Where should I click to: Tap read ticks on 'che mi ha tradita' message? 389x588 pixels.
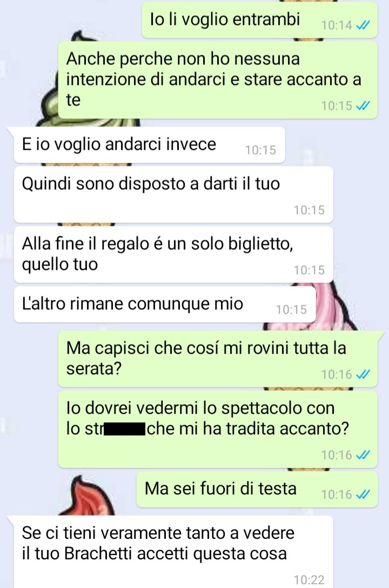pyautogui.click(x=363, y=455)
